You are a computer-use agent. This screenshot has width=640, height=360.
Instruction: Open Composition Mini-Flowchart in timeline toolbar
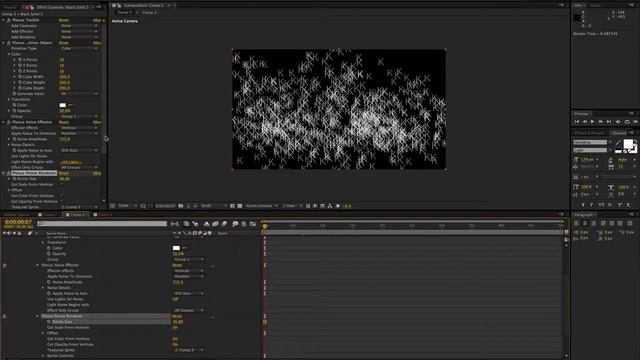click(175, 224)
